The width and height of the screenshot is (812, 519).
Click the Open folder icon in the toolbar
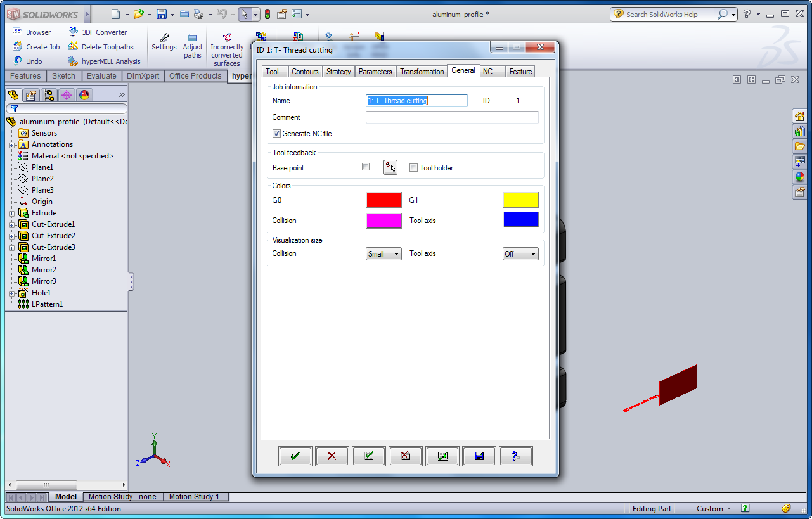click(138, 14)
